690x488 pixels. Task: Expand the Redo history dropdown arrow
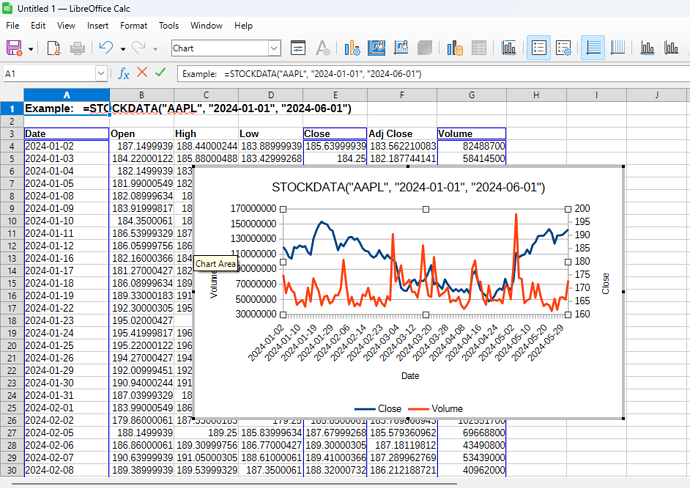pyautogui.click(x=155, y=49)
